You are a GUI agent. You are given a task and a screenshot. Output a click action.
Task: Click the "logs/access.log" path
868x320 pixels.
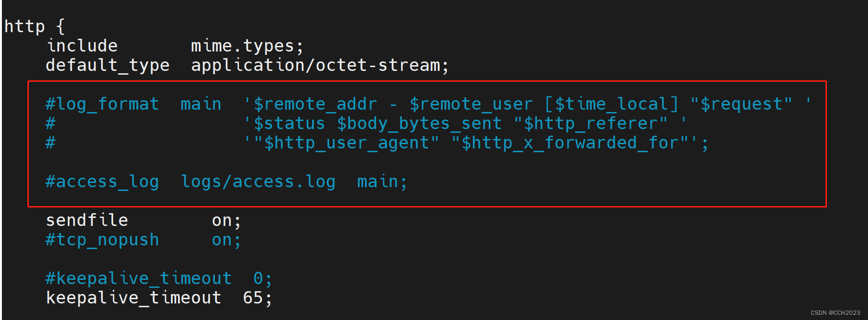[x=258, y=182]
